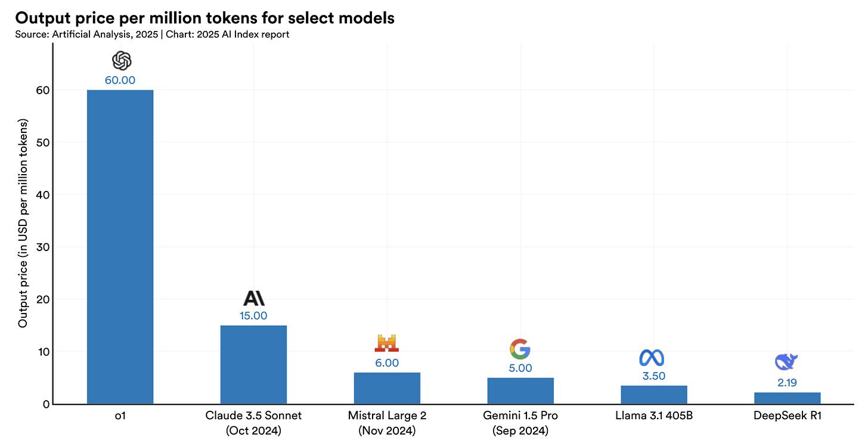Viewport: 868px width, 446px height.
Task: Click the chart title text
Action: (x=204, y=18)
